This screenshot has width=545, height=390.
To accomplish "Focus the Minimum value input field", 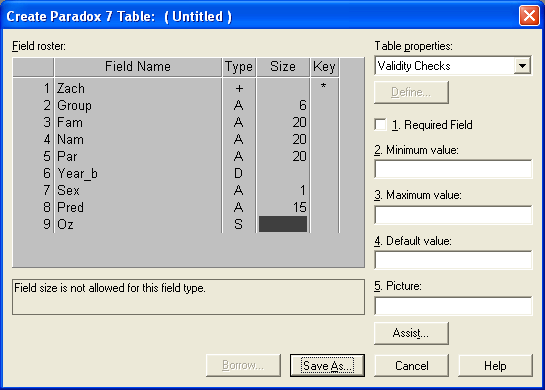I will (x=453, y=169).
